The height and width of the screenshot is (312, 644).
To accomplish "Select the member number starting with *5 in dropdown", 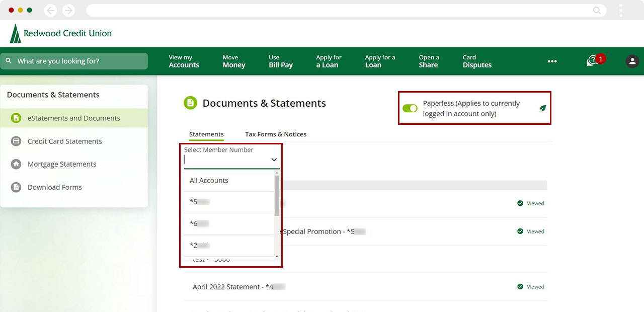I will [200, 202].
